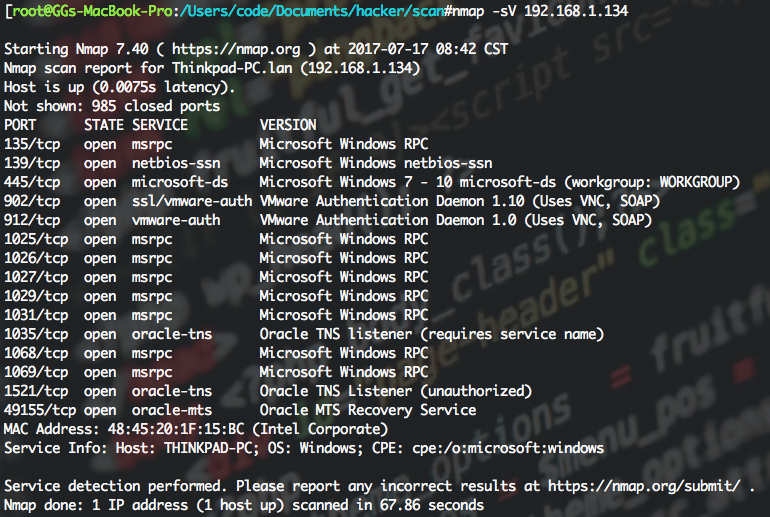Click the STATE column header
Viewport: 770px width, 517px height.
click(x=104, y=125)
